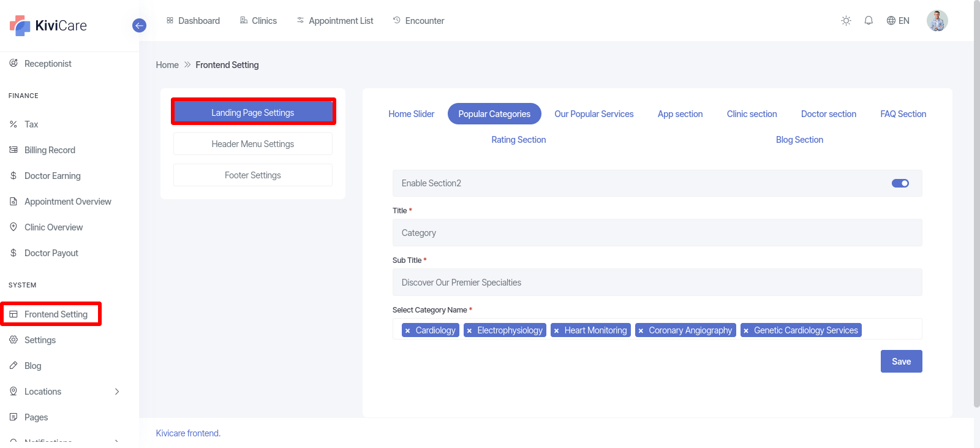Remove the Electrophysiology tag
This screenshot has height=448, width=980.
coord(469,330)
